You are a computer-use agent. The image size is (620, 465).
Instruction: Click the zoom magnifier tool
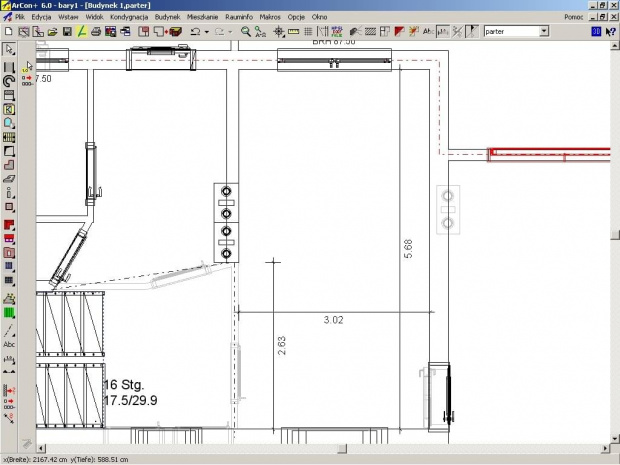coord(246,31)
